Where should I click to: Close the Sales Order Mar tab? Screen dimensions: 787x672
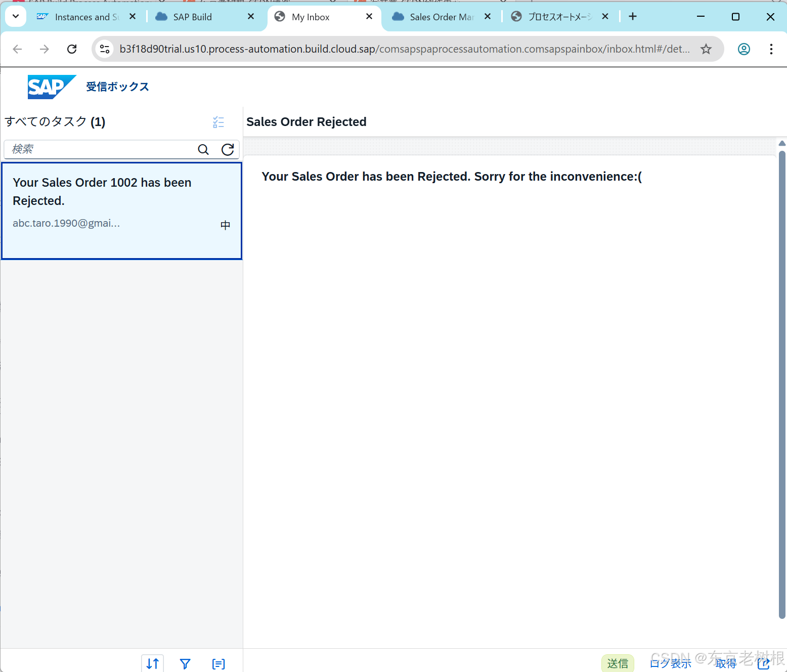pos(488,17)
